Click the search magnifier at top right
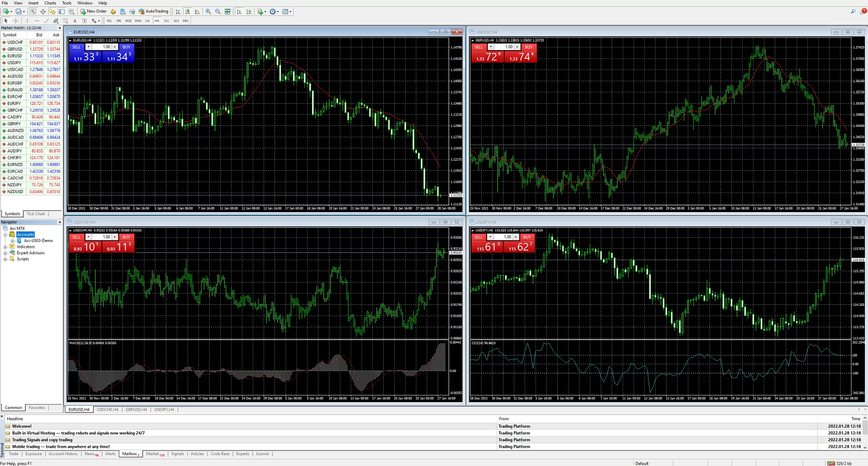Screen dimensions: 868x466 pos(853,11)
